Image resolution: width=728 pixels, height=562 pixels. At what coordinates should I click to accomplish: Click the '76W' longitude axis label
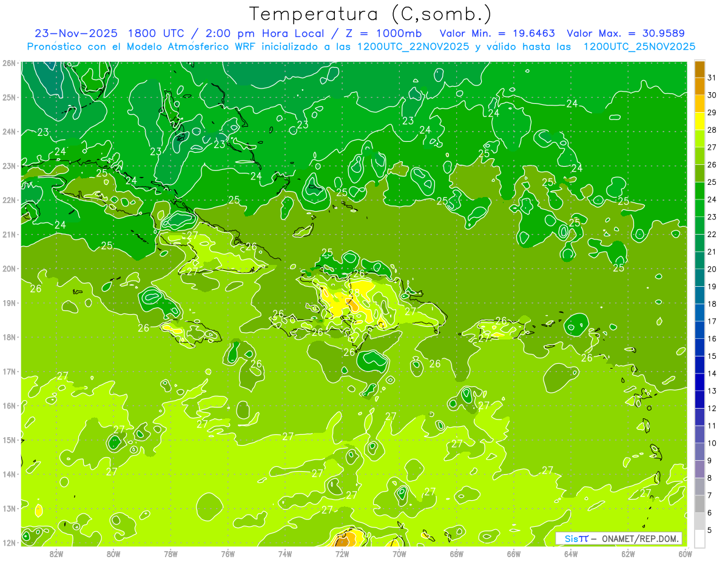tap(228, 554)
